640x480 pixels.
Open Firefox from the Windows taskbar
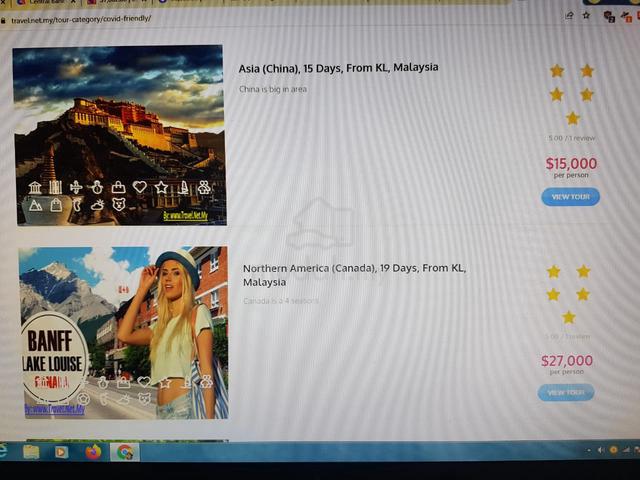coord(93,452)
